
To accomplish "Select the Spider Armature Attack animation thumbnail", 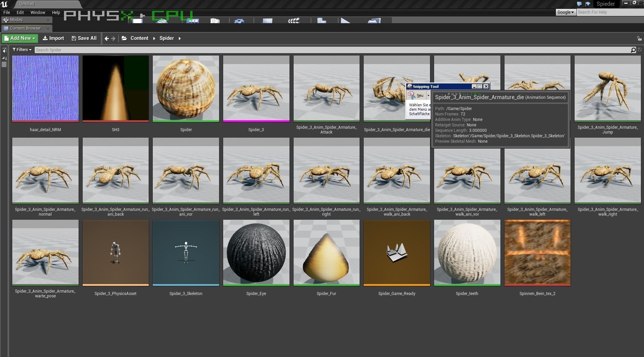I will pos(327,89).
